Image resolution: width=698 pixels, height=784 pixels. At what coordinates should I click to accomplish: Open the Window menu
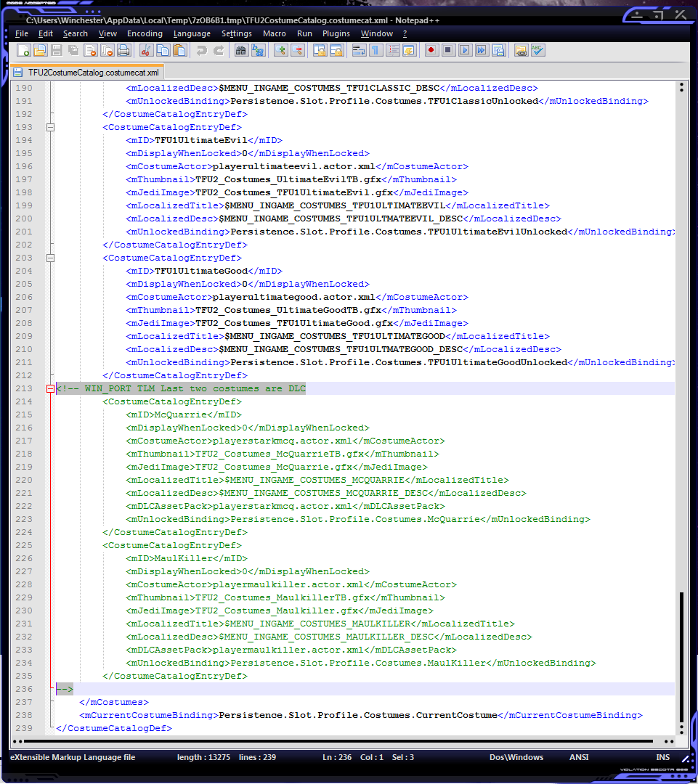pyautogui.click(x=377, y=33)
